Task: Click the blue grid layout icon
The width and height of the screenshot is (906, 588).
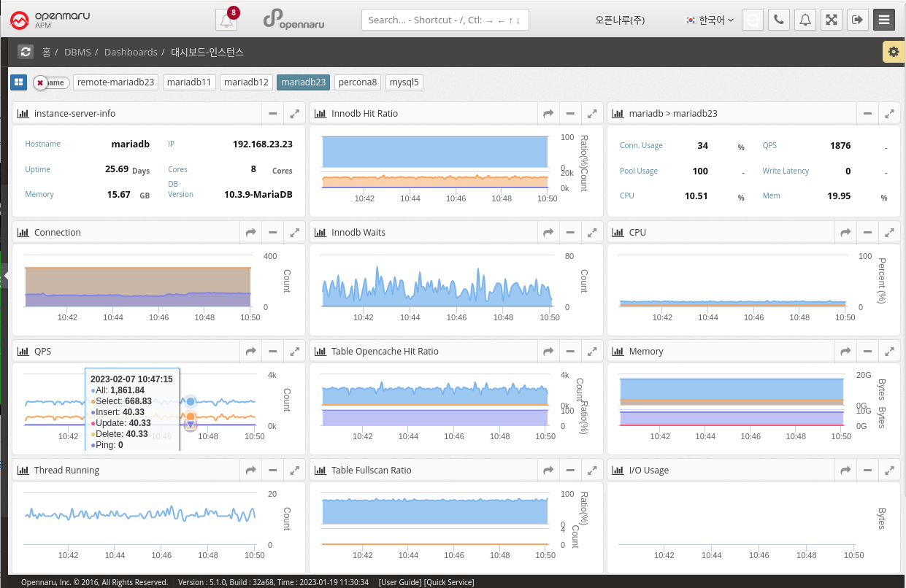Action: (18, 82)
